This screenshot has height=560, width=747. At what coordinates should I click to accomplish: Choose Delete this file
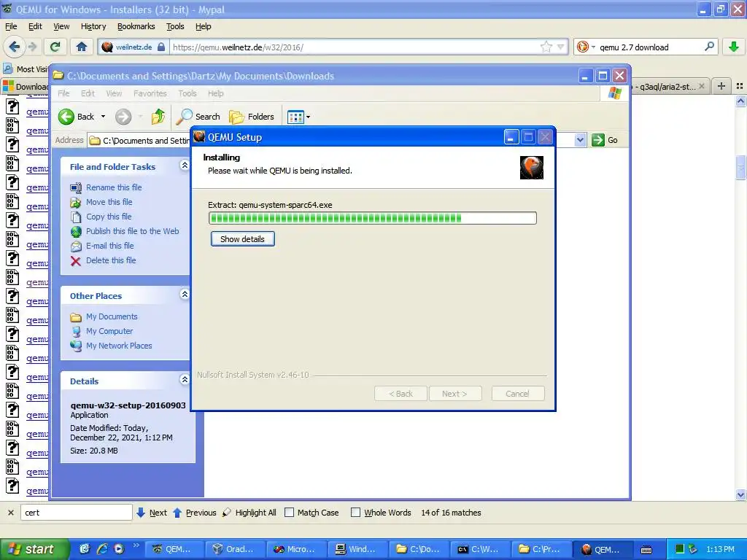pyautogui.click(x=111, y=260)
